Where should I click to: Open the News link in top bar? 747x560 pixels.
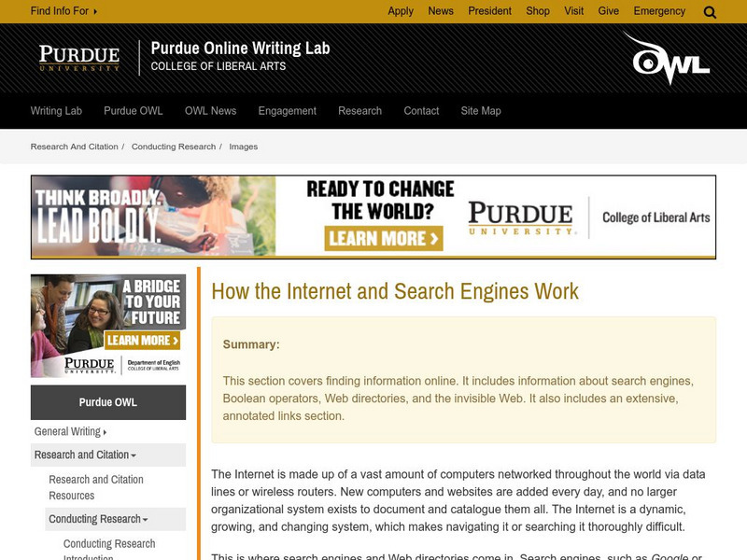441,11
